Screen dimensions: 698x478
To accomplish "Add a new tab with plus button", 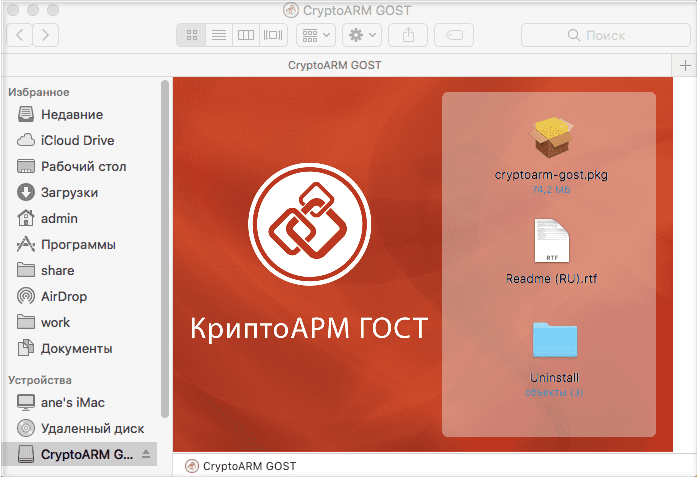I will click(x=685, y=65).
